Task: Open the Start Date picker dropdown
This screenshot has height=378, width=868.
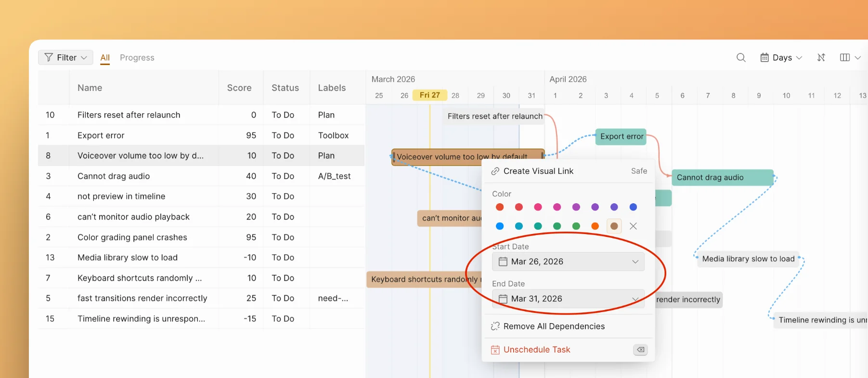Action: click(568, 261)
